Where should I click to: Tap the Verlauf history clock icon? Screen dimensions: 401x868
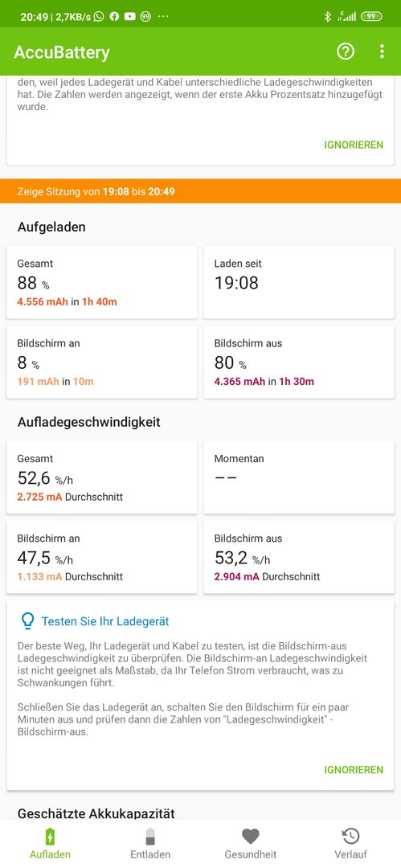[x=350, y=836]
